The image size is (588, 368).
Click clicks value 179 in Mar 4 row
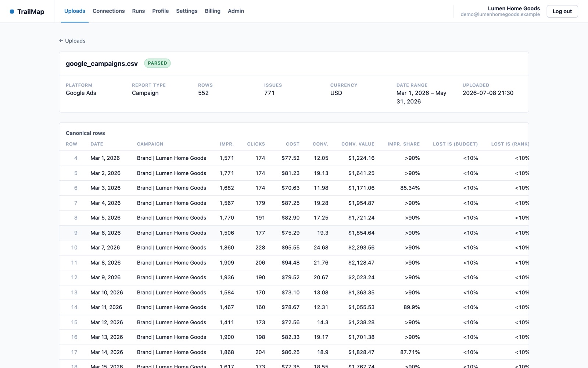260,203
